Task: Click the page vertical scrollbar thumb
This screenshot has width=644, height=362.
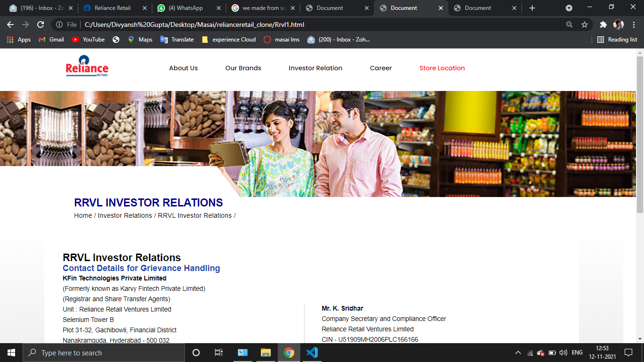Action: (640, 134)
